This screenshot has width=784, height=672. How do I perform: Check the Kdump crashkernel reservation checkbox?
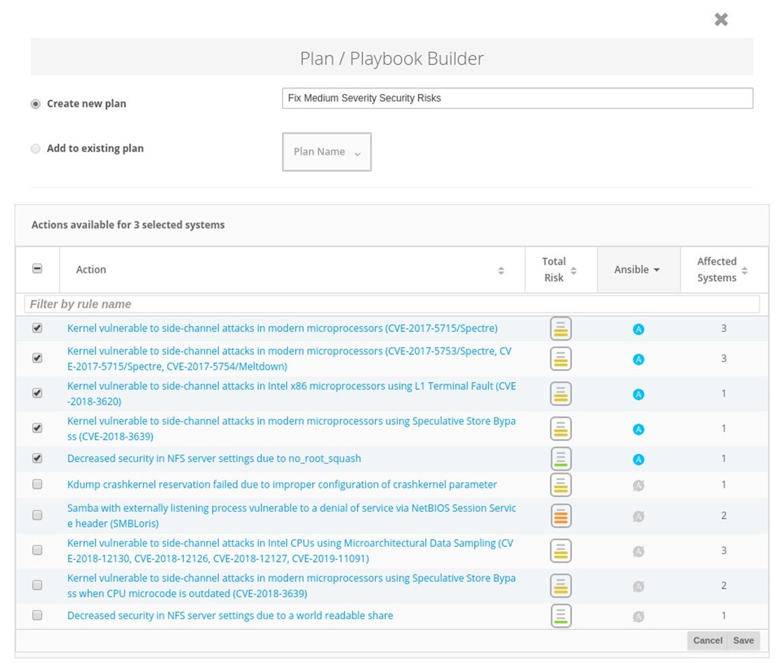37,484
